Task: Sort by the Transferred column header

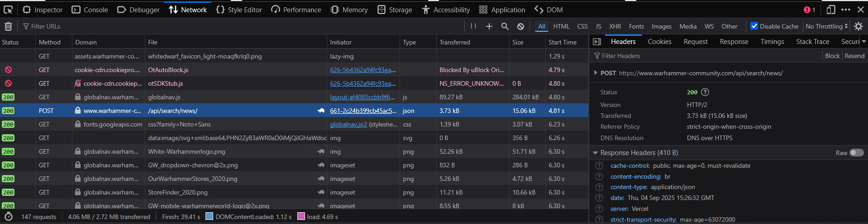Action: click(x=472, y=42)
